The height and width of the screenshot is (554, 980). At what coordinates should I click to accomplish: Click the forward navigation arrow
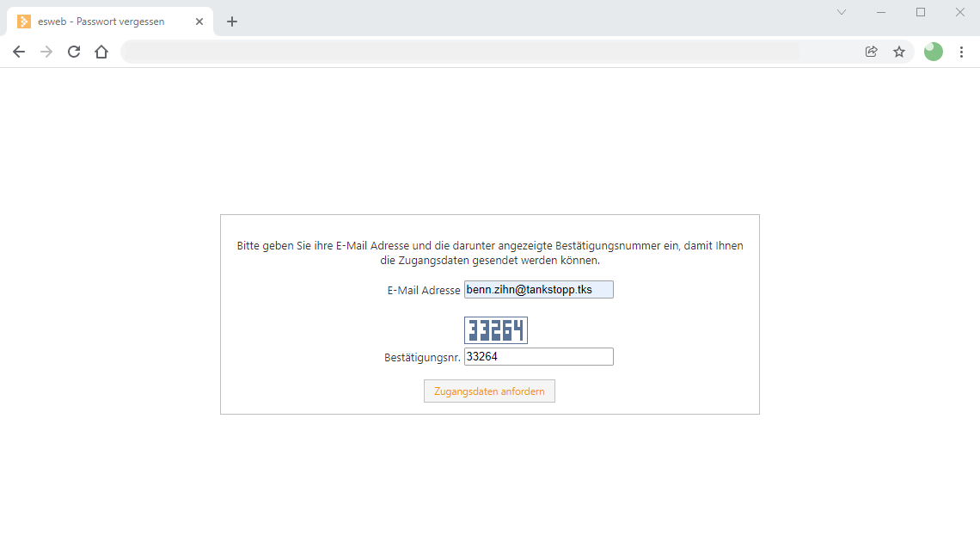(46, 52)
